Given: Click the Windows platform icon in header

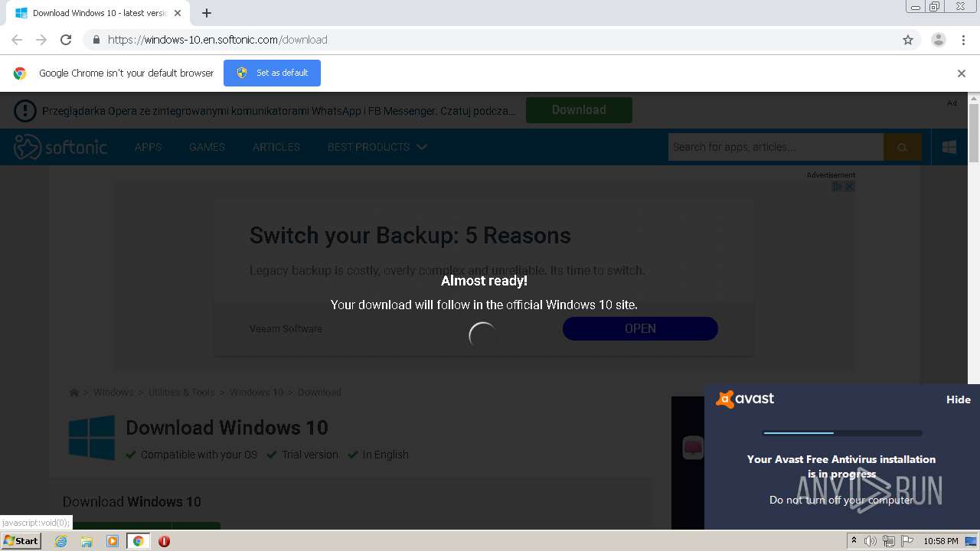Looking at the screenshot, I should [x=949, y=147].
